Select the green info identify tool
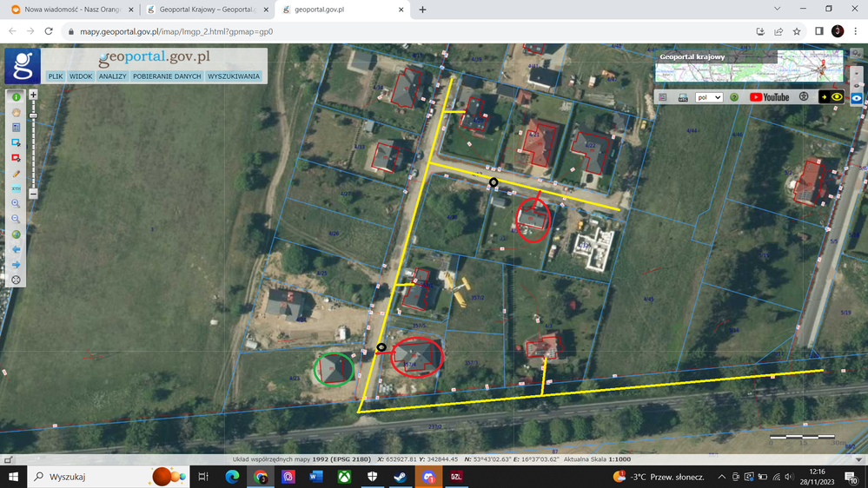 pyautogui.click(x=16, y=97)
